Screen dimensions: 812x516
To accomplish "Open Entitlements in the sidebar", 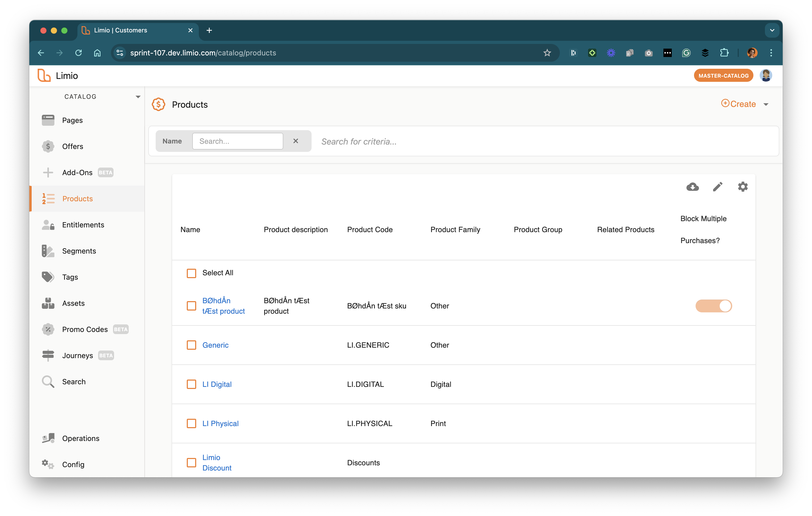I will (83, 225).
